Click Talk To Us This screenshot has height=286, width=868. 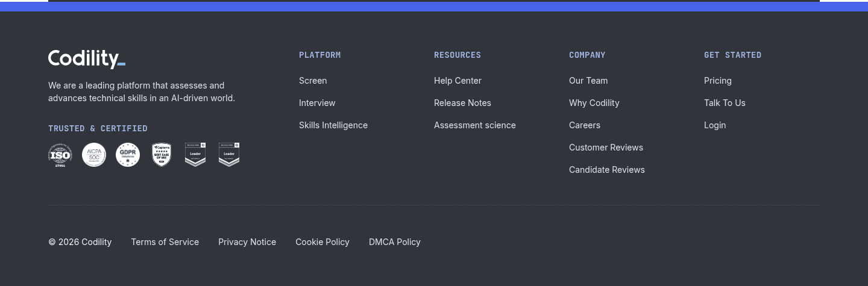point(725,103)
